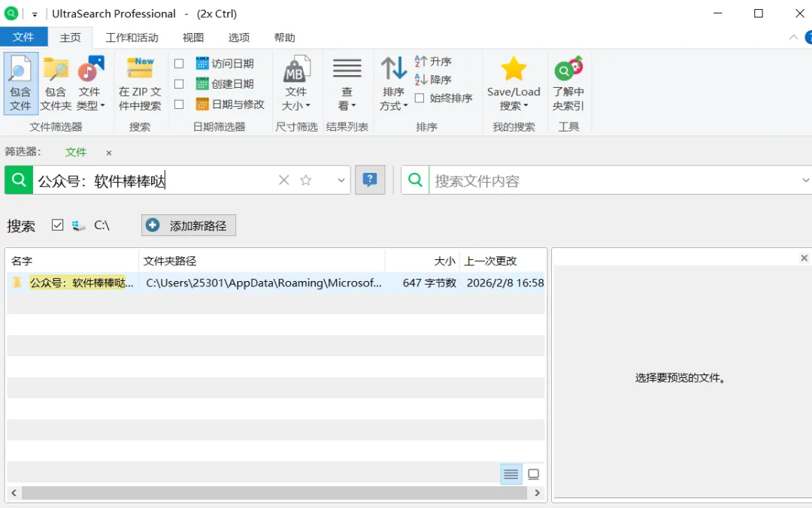Viewport: 812px width, 508px height.
Task: Click Learn about central index (了解中央索引) icon
Action: point(568,83)
